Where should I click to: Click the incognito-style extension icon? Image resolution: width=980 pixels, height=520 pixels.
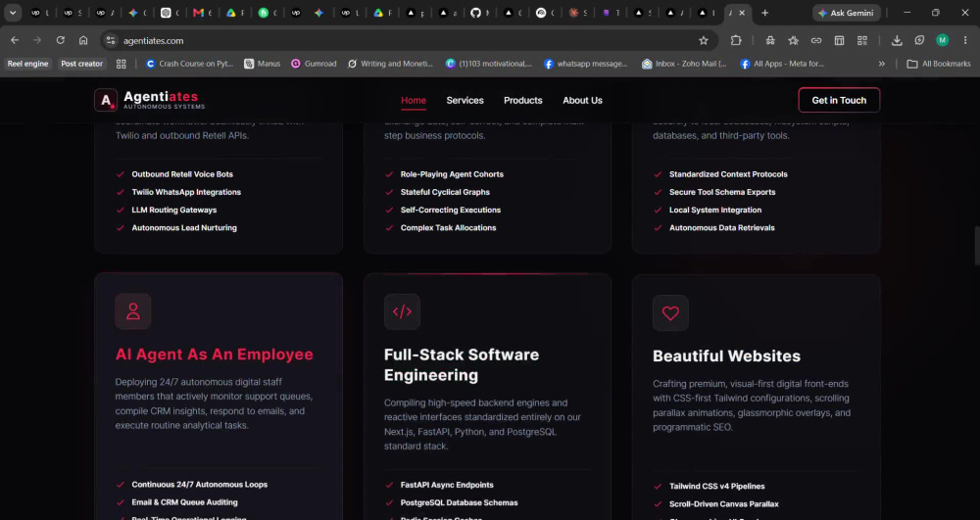[770, 40]
